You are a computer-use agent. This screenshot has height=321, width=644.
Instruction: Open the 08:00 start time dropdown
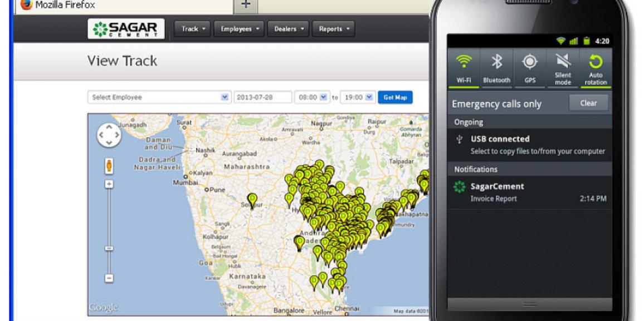(x=312, y=97)
